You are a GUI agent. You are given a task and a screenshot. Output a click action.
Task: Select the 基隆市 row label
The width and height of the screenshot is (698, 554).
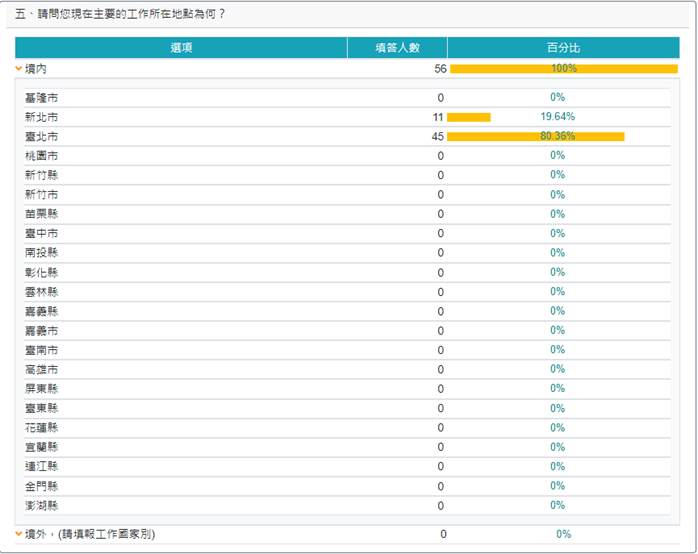(41, 98)
